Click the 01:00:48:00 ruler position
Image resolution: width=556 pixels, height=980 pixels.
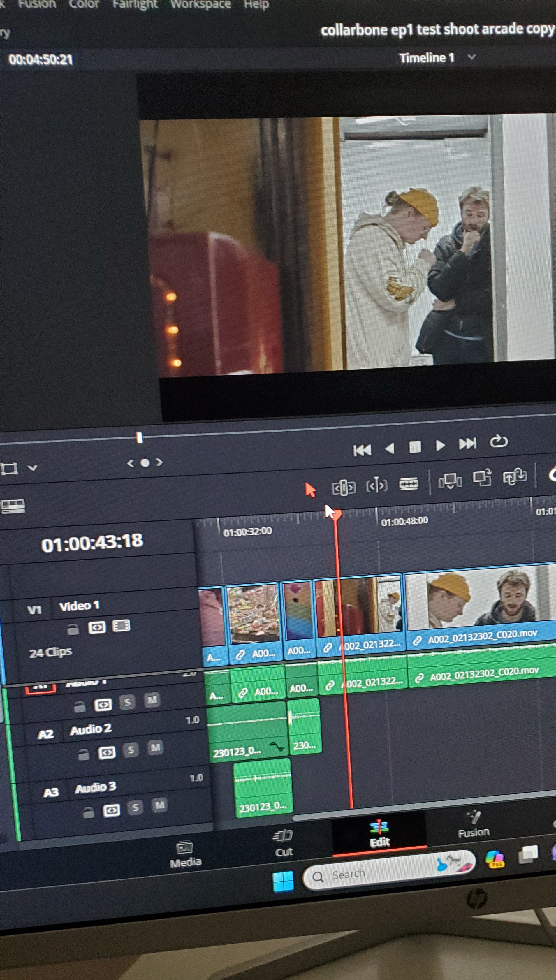tap(404, 521)
